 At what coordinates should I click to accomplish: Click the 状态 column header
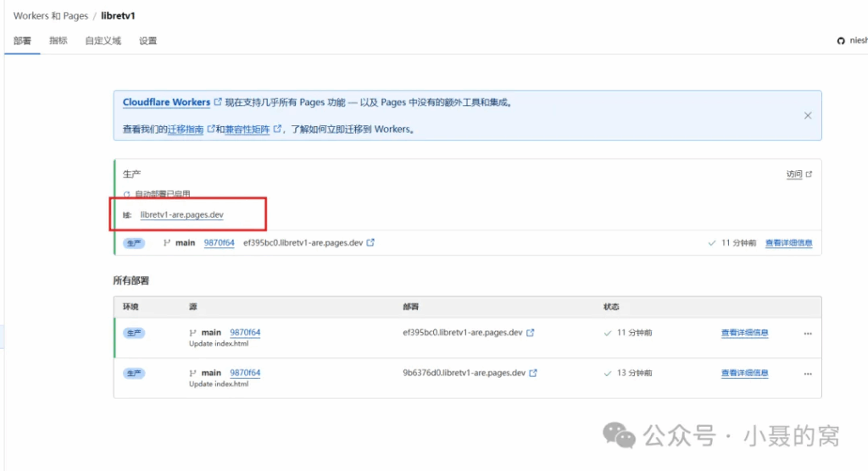click(611, 307)
